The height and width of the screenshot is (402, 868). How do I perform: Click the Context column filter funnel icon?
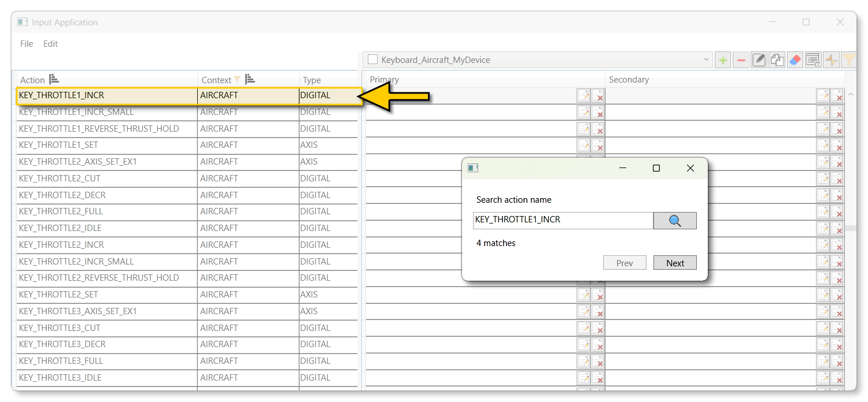point(237,80)
